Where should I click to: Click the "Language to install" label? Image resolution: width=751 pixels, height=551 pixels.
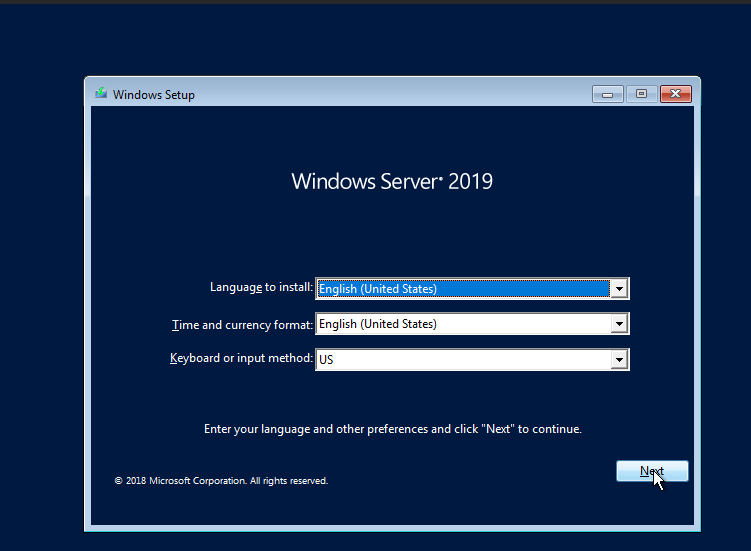point(261,287)
